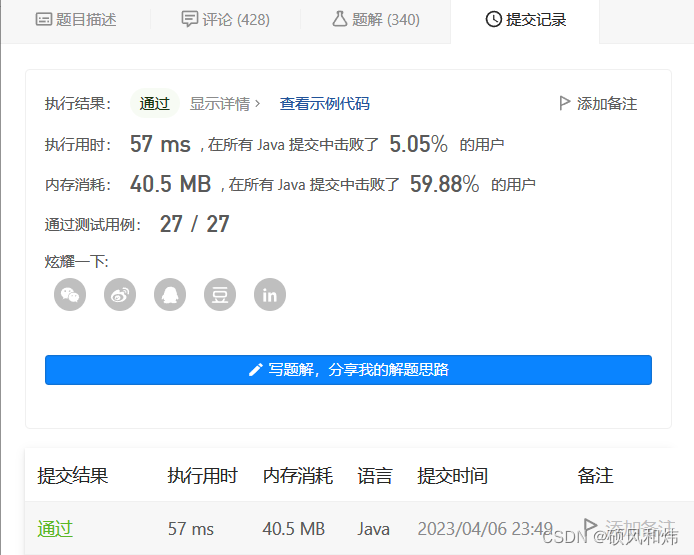Share result via QQ penguin icon
Image resolution: width=694 pixels, height=555 pixels.
click(170, 295)
